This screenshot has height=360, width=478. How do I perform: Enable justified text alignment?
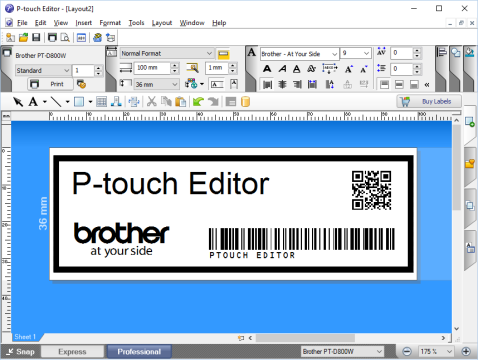(312, 84)
